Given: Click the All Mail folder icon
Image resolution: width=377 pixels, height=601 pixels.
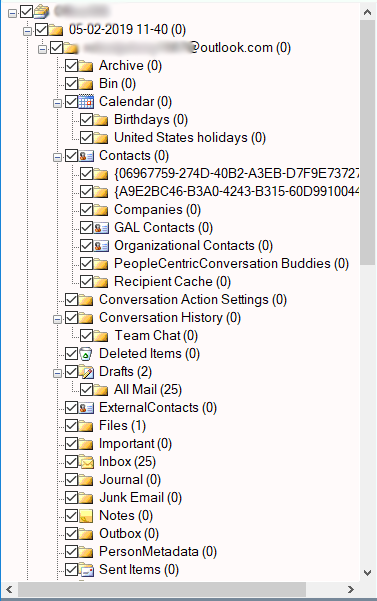Looking at the screenshot, I should click(x=101, y=390).
